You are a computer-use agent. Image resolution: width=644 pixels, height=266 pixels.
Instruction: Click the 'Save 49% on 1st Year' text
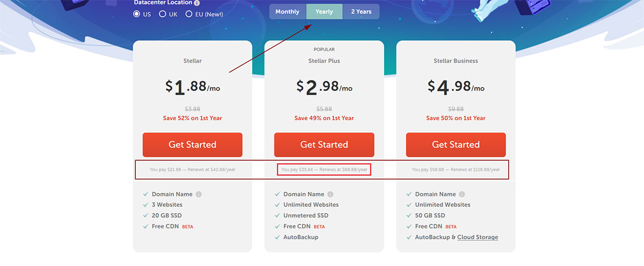click(x=324, y=118)
